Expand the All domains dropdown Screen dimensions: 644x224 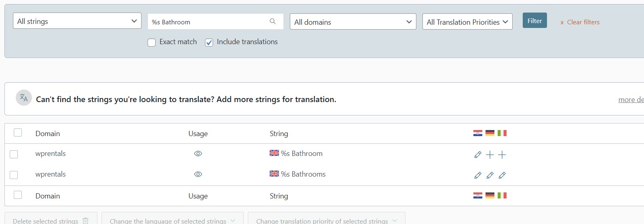click(353, 22)
